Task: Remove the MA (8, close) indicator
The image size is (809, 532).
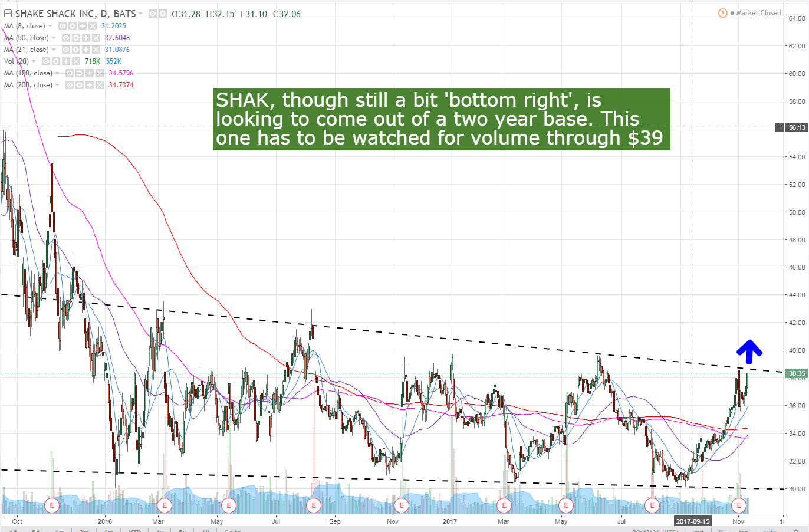Action: 92,26
